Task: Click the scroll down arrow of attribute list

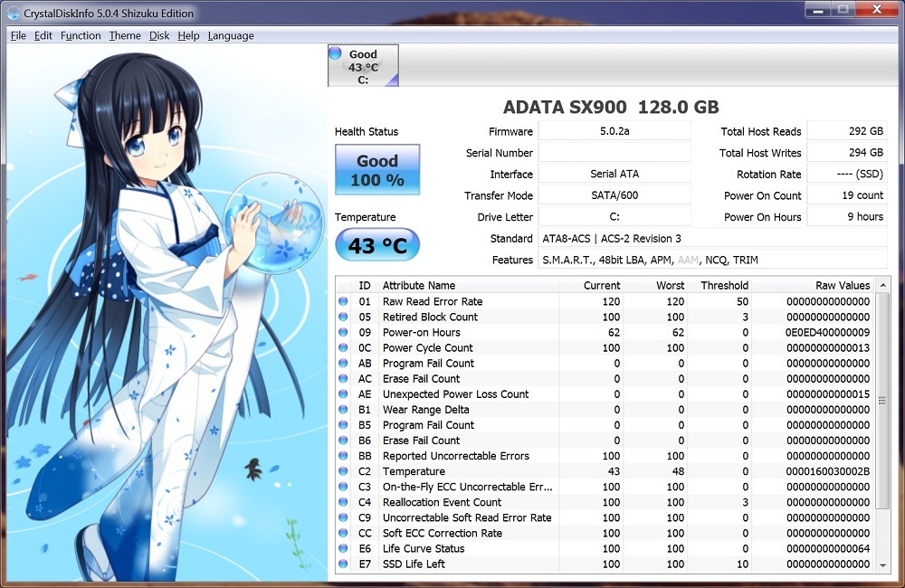Action: (882, 565)
